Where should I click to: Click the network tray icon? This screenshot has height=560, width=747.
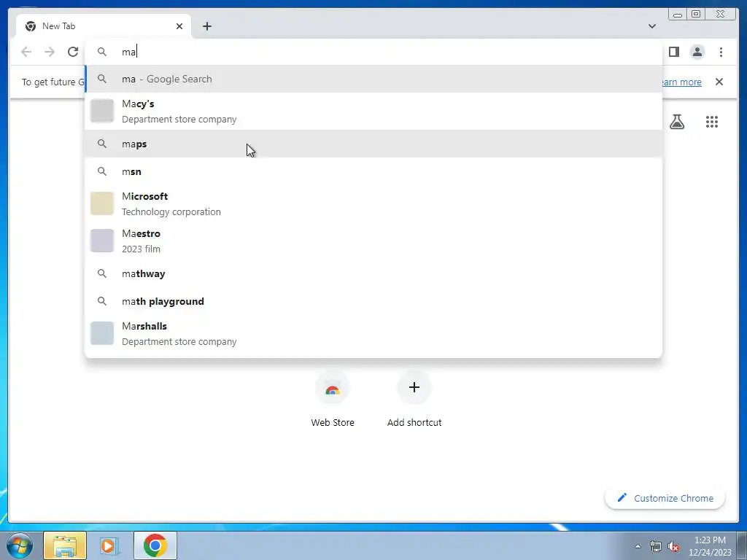pyautogui.click(x=656, y=547)
